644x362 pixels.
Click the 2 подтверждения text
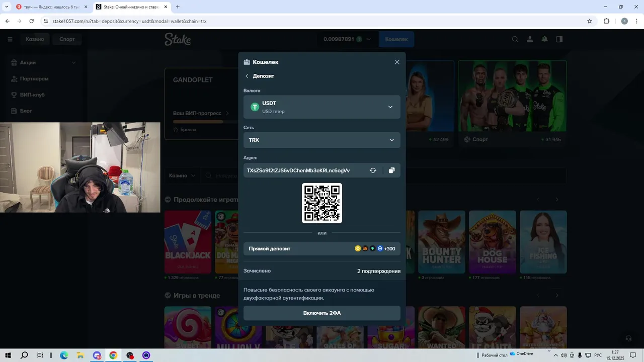click(x=379, y=271)
